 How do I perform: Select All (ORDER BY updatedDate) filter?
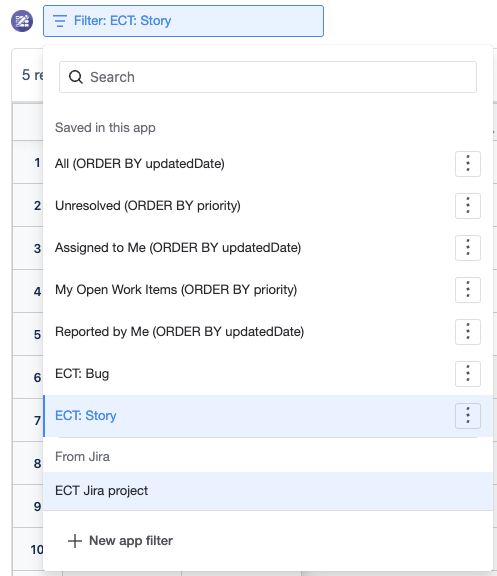click(x=140, y=163)
